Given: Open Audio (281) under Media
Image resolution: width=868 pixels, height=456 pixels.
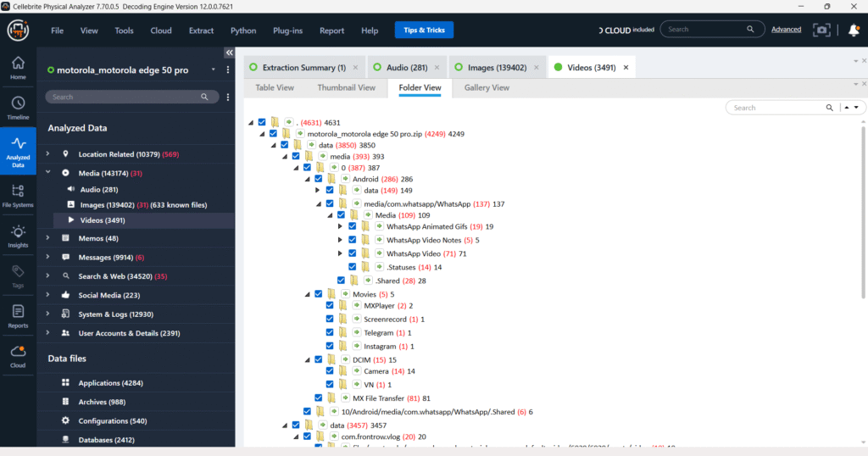Looking at the screenshot, I should (x=99, y=189).
